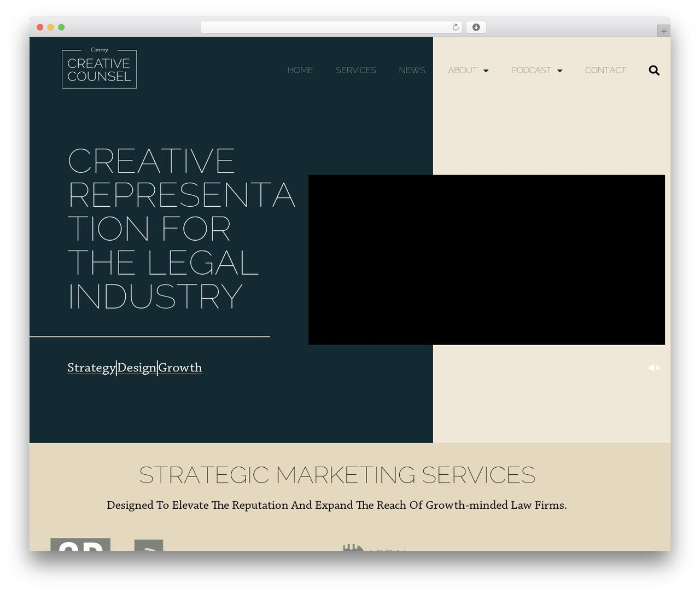
Task: Click the Strategic Marketing Services heading
Action: tap(337, 475)
